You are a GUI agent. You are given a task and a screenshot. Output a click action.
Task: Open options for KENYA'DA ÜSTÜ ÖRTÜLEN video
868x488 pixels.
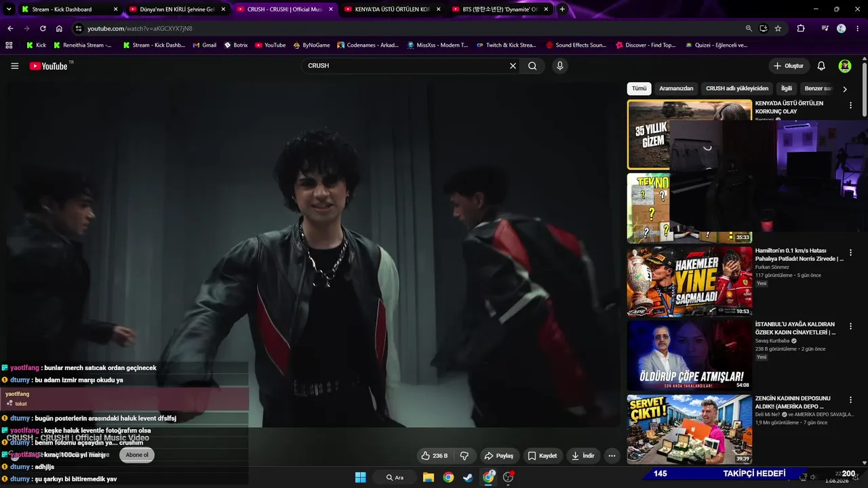850,106
